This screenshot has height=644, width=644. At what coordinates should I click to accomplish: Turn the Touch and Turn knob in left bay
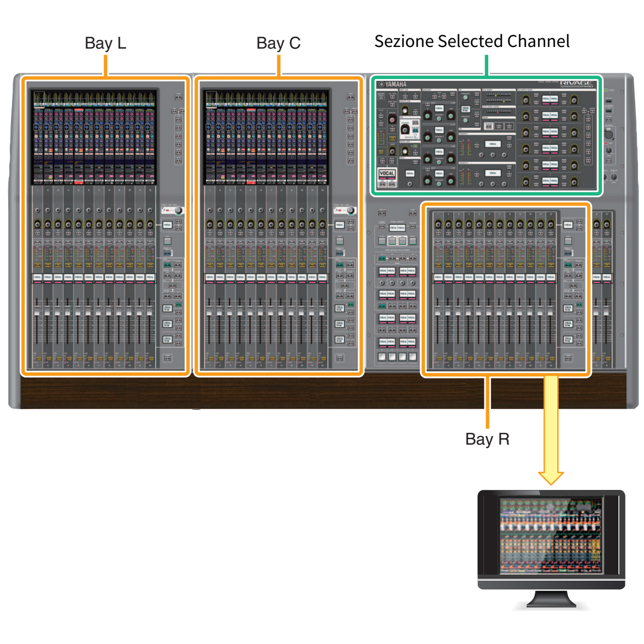[x=178, y=211]
